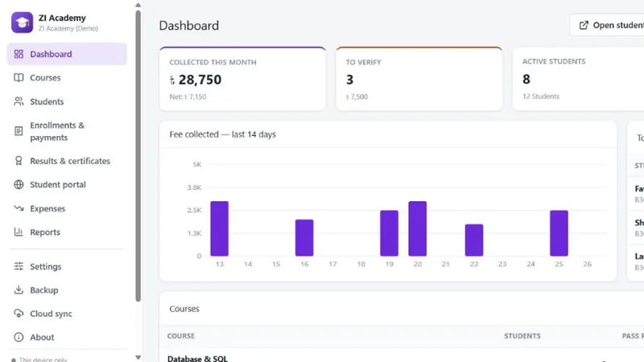Go to the Courses page
Image resolution: width=644 pixels, height=362 pixels.
coord(67,77)
